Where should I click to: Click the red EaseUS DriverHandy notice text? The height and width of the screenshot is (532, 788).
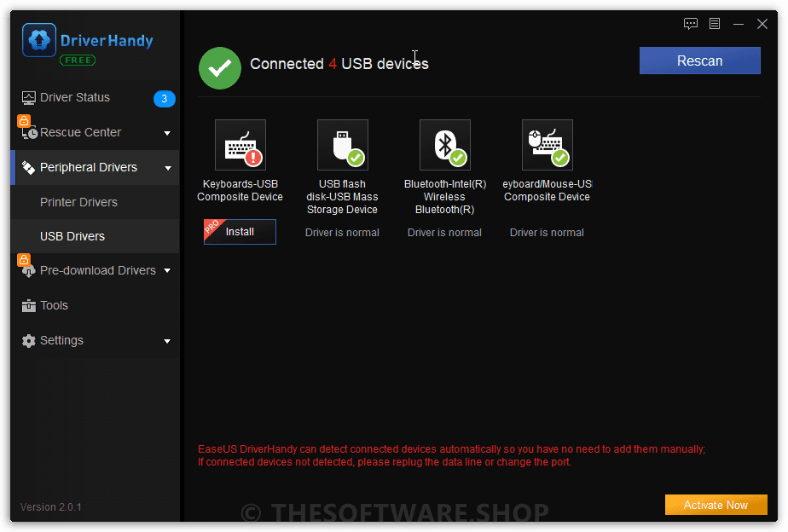point(451,455)
